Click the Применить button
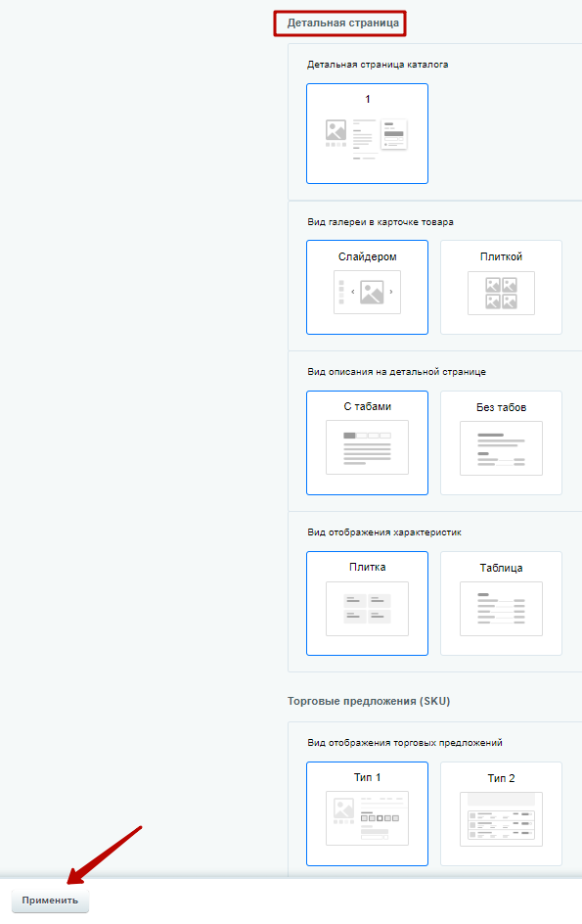 click(x=50, y=901)
